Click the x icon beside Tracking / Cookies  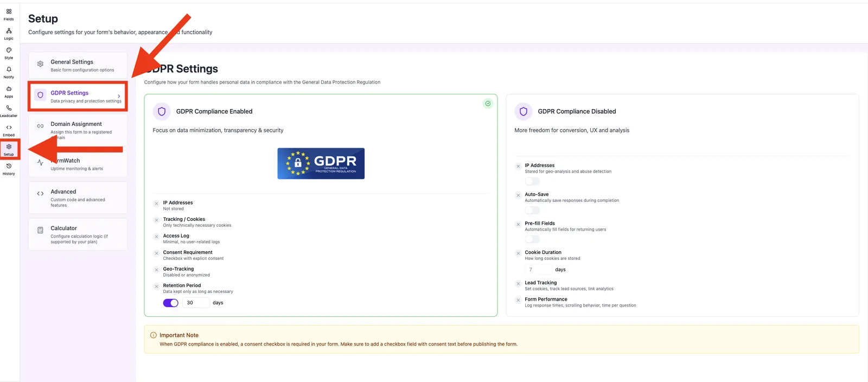coord(156,220)
